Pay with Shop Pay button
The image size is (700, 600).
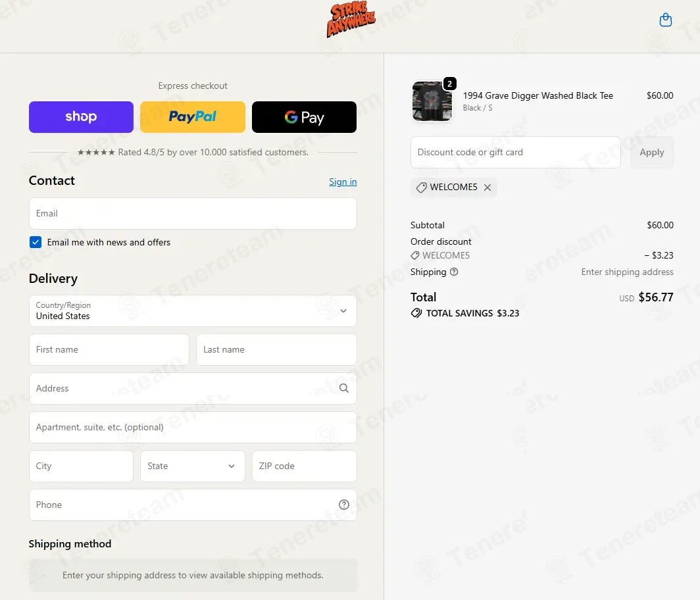[82, 117]
